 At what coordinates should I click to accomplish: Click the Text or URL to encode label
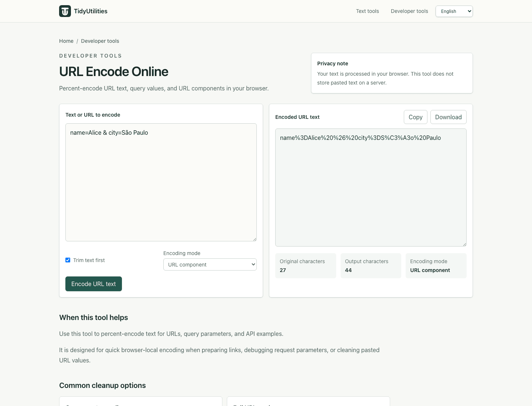[x=93, y=115]
